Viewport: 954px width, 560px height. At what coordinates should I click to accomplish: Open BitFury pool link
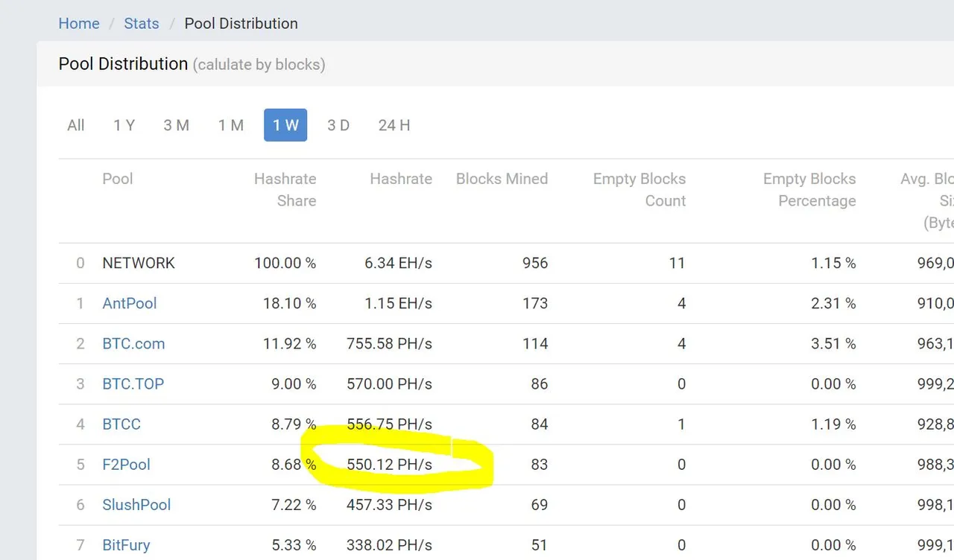click(126, 544)
